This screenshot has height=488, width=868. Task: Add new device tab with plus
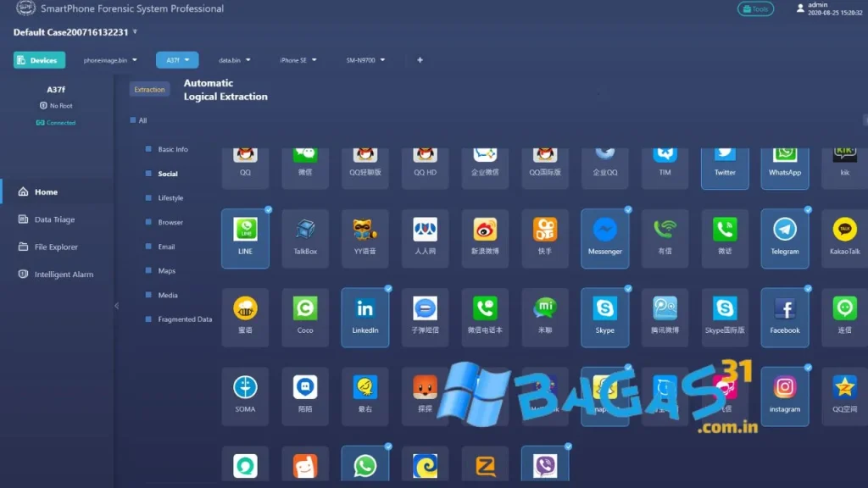[x=420, y=60]
